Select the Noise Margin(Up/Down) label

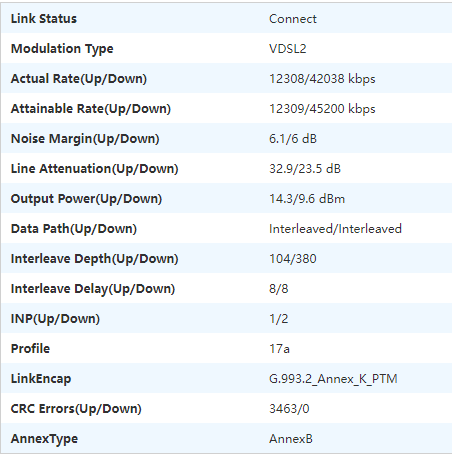point(85,139)
